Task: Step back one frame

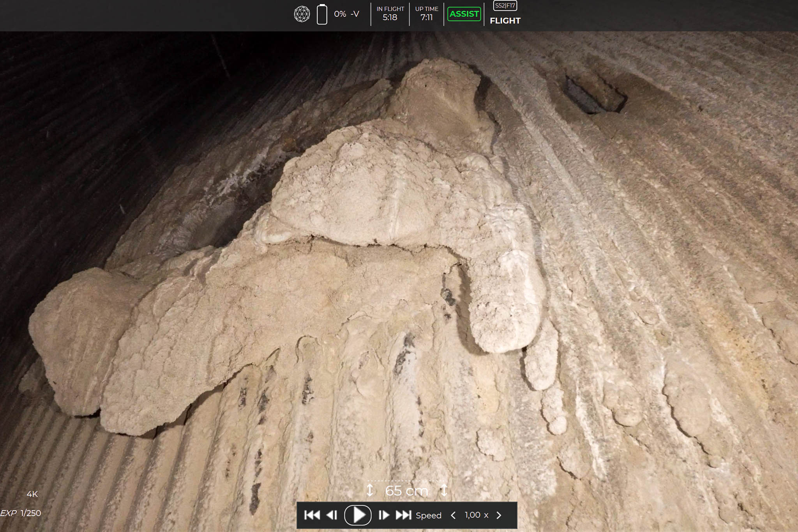Action: pyautogui.click(x=332, y=515)
